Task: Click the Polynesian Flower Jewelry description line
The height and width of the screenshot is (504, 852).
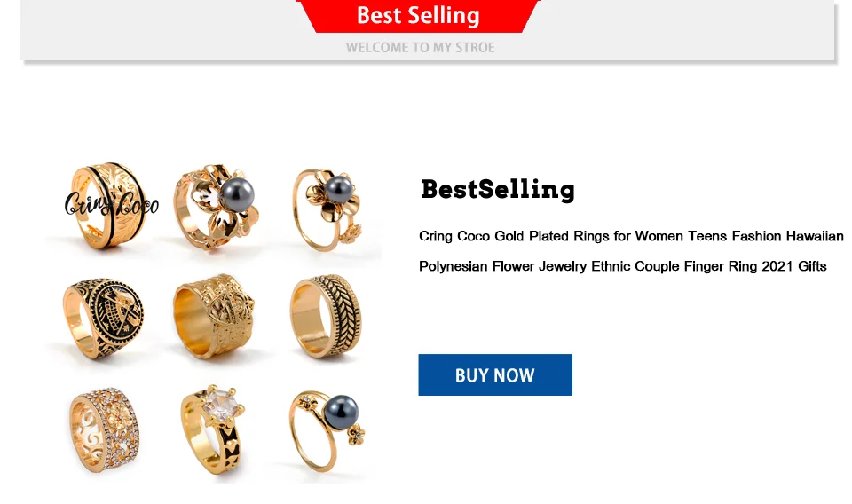Action: pos(623,266)
